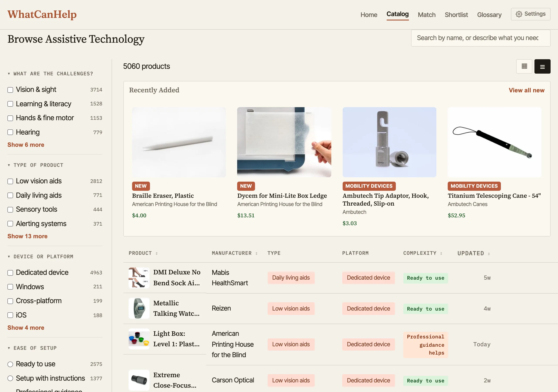Open Dycem for Mini-Lite Box Ledge title
This screenshot has height=392, width=558.
(282, 196)
